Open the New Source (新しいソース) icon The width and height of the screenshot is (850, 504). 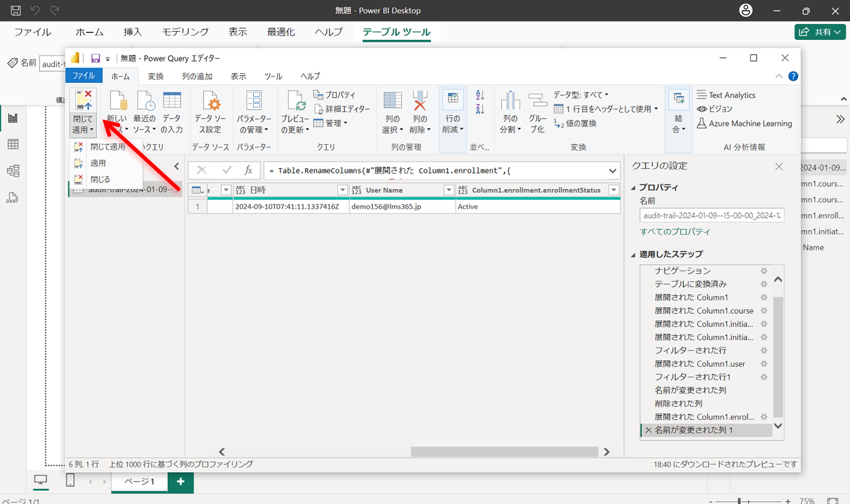(118, 100)
